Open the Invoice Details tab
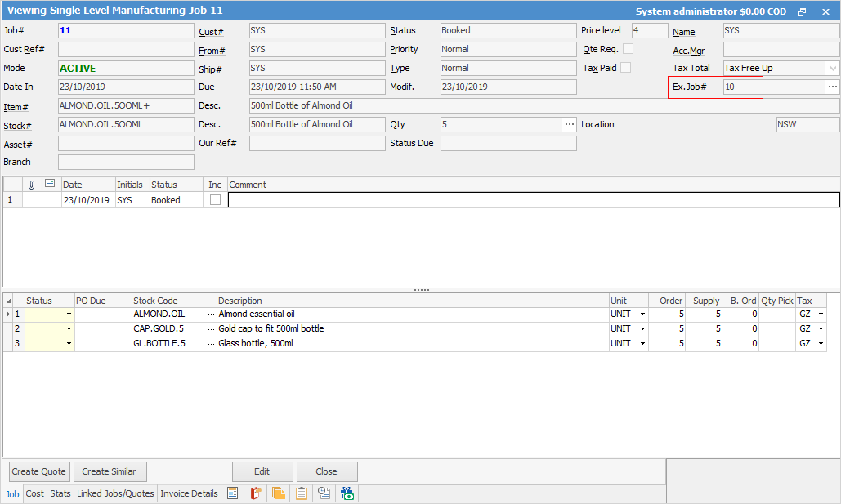The image size is (841, 504). point(189,493)
